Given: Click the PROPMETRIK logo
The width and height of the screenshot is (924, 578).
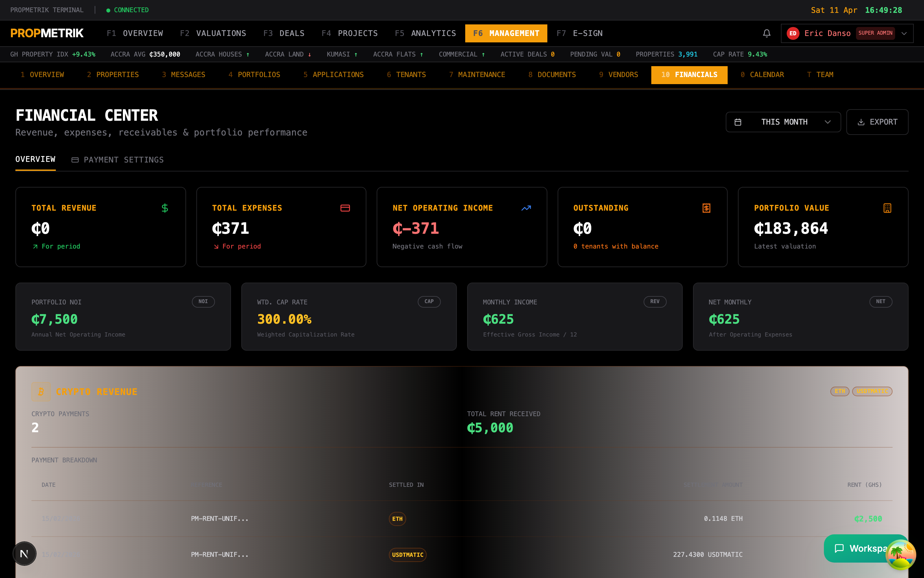Looking at the screenshot, I should pos(47,33).
